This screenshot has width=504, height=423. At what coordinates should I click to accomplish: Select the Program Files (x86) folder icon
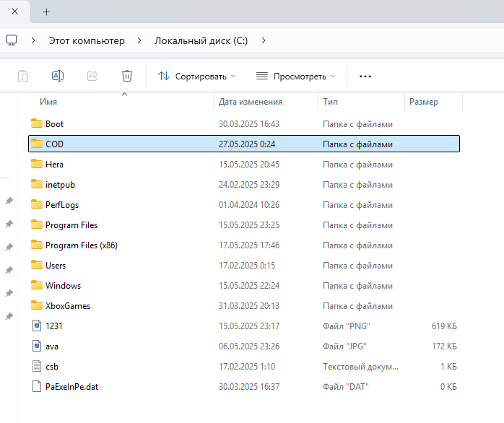(37, 245)
